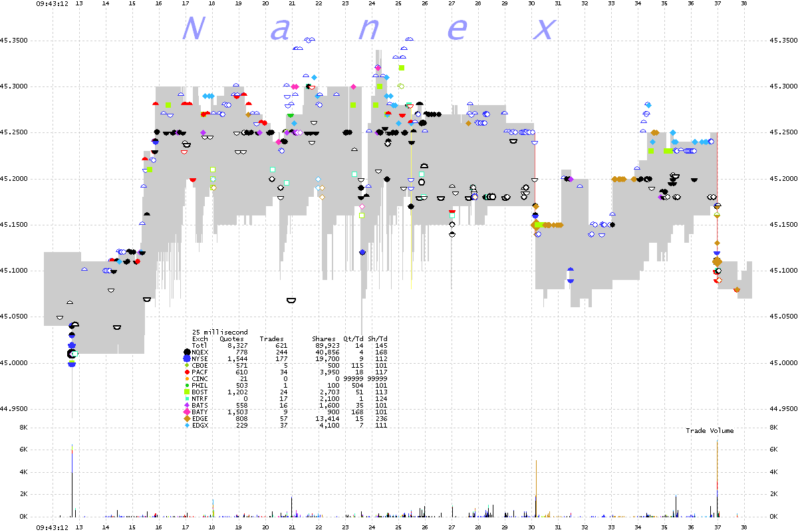
Task: Select the green CBOE legend diamond
Action: (x=188, y=365)
